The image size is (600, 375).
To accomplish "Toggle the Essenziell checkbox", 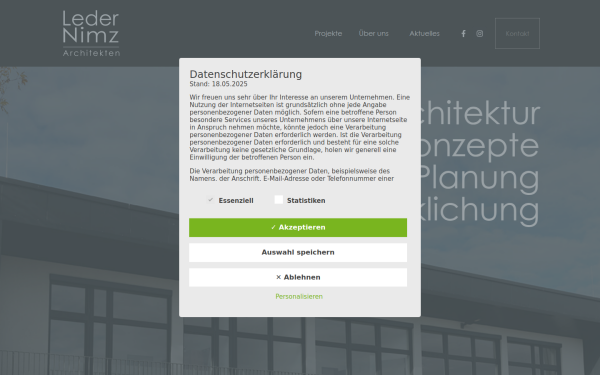I will 210,200.
